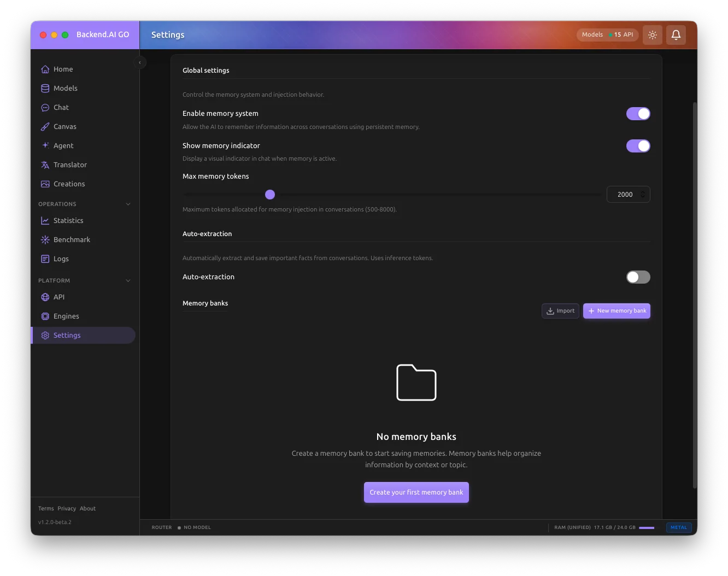Toggle light mode with the sun icon
The width and height of the screenshot is (728, 576).
[652, 34]
